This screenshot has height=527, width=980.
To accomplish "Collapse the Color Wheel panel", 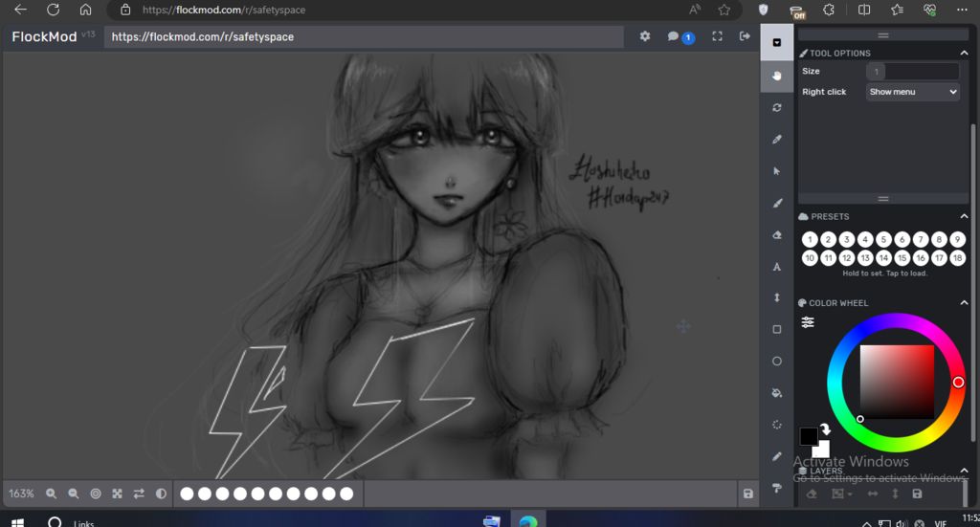I will tap(964, 303).
